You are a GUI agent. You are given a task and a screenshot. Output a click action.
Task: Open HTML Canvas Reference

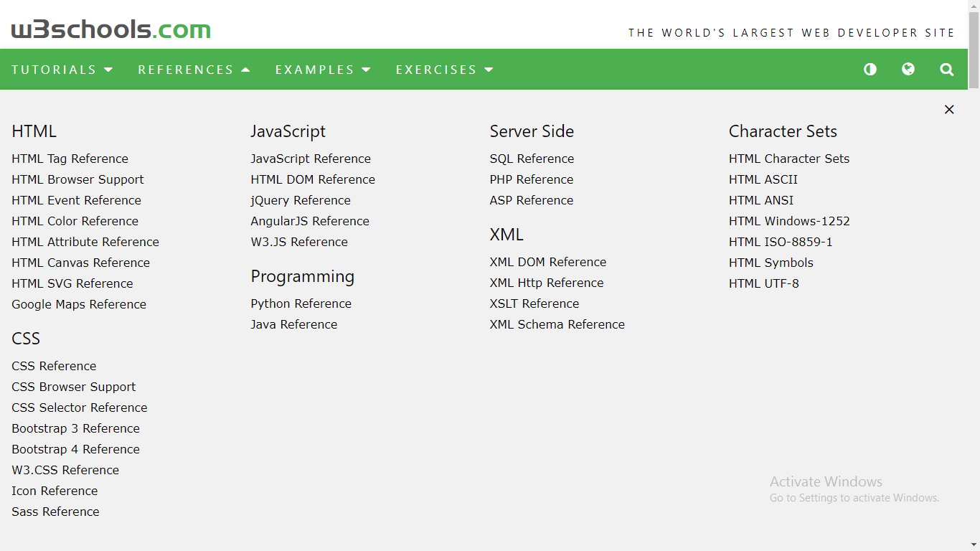point(80,263)
